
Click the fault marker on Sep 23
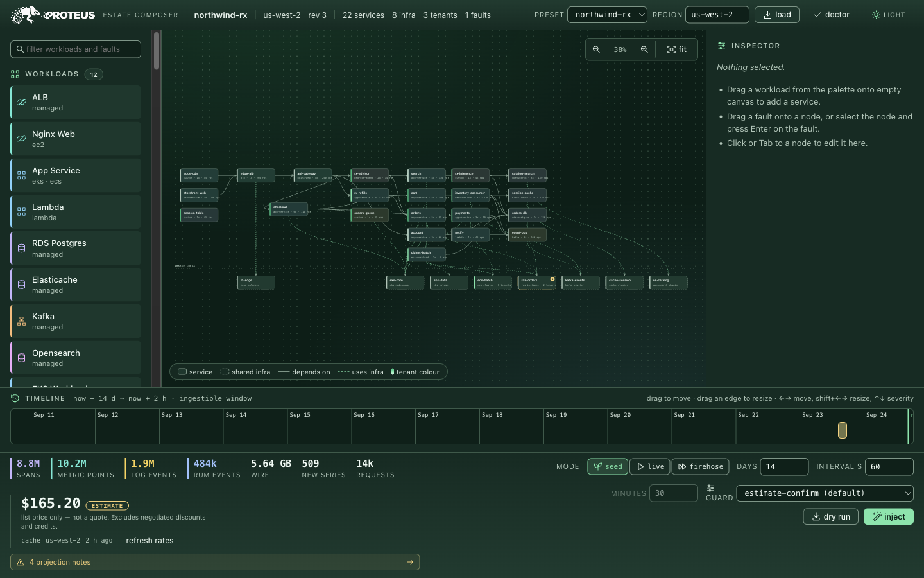tap(843, 430)
